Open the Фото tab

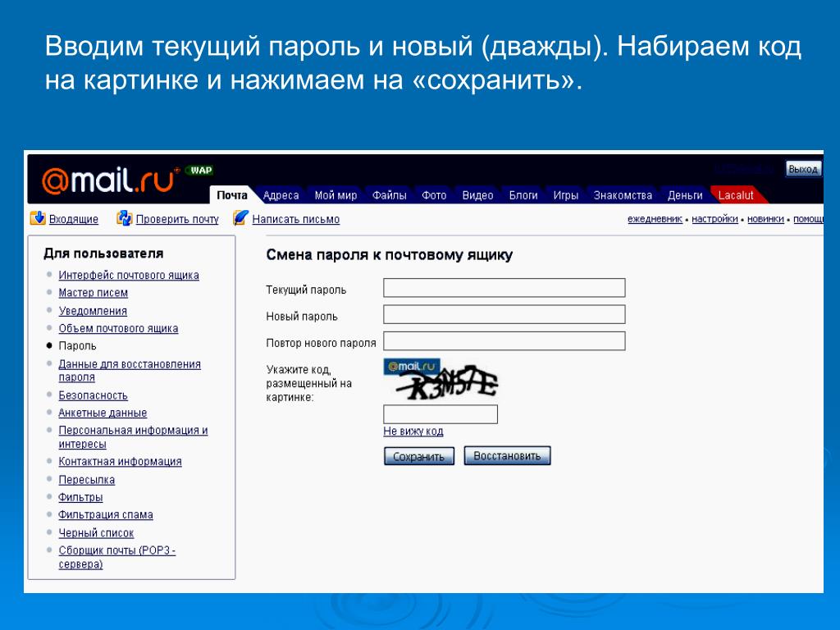click(434, 195)
